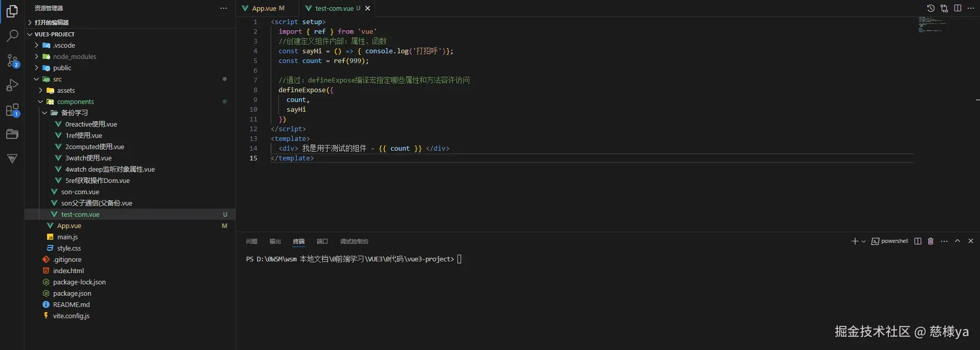
Task: Open editor more actions menu
Action: pyautogui.click(x=971, y=8)
